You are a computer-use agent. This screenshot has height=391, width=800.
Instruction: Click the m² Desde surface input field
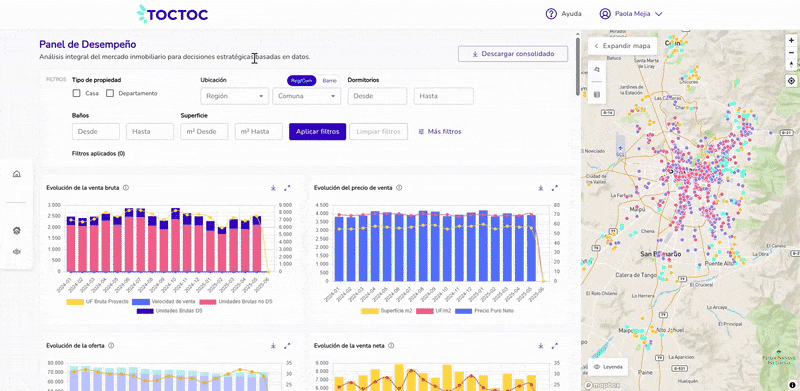click(x=204, y=132)
